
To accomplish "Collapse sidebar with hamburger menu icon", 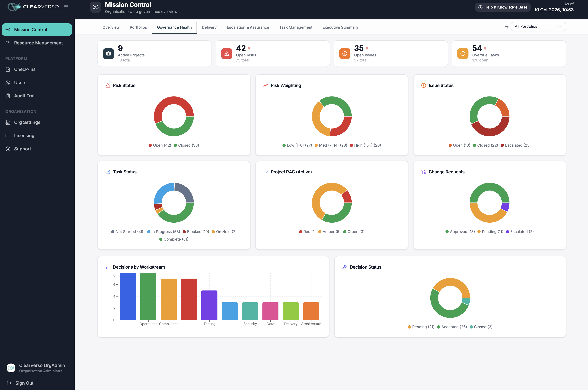I will tap(66, 7).
